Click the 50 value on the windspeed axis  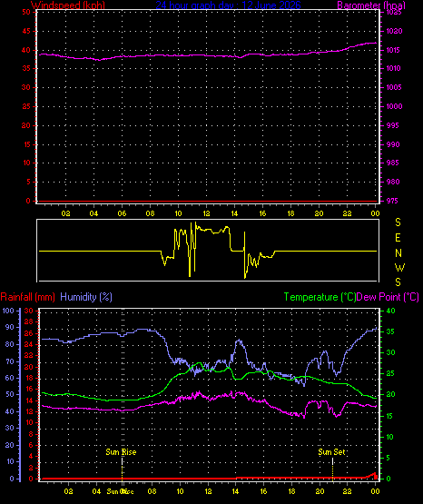(26, 12)
